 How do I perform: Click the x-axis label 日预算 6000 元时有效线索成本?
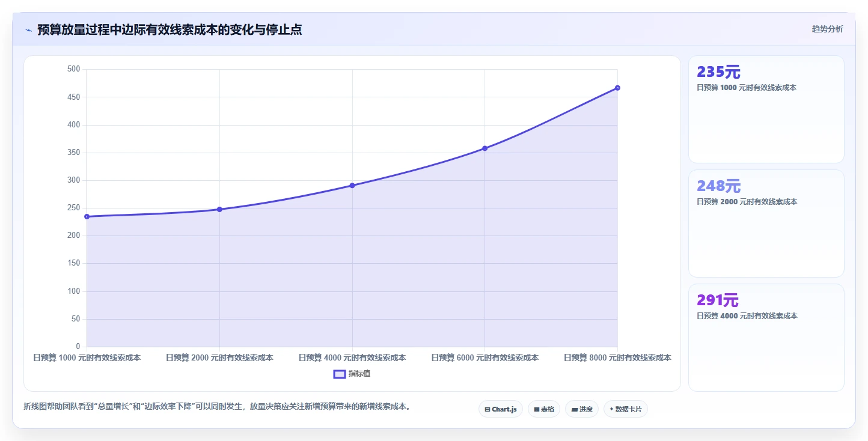pos(484,357)
